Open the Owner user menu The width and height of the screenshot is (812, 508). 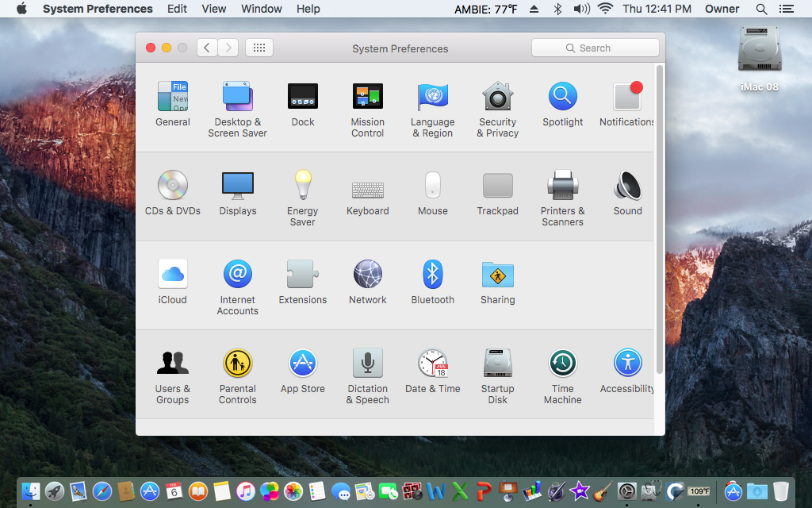pos(722,9)
